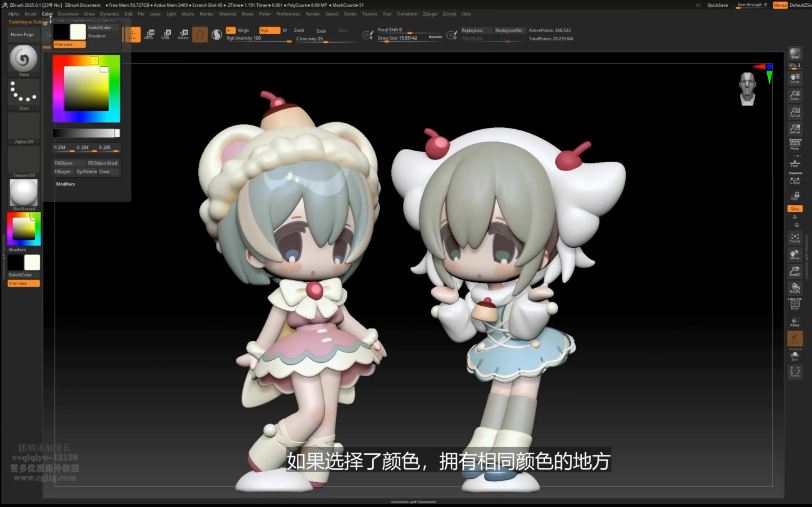This screenshot has height=507, width=812.
Task: Click the right shelf Rotate view icon
Action: tap(795, 288)
